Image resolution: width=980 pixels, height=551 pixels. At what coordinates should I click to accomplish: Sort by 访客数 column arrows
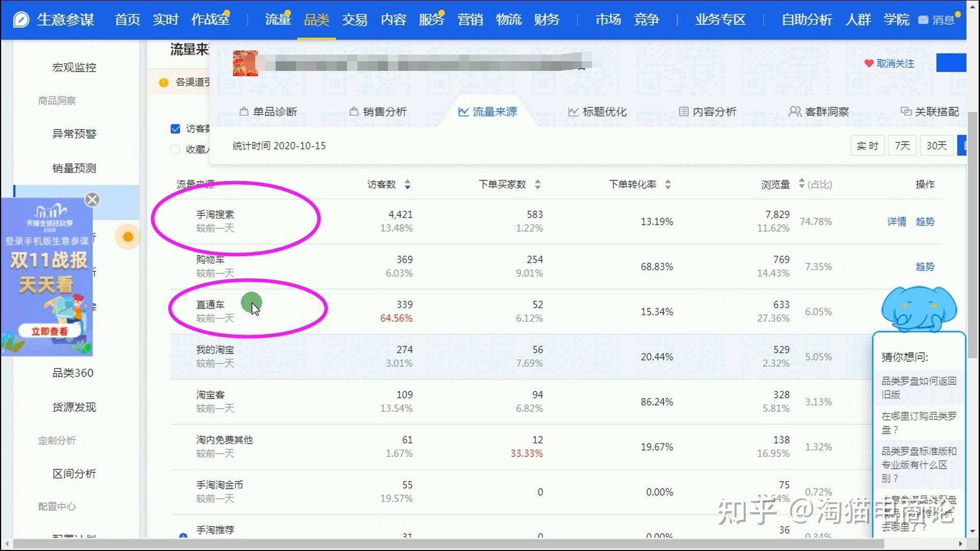[407, 184]
